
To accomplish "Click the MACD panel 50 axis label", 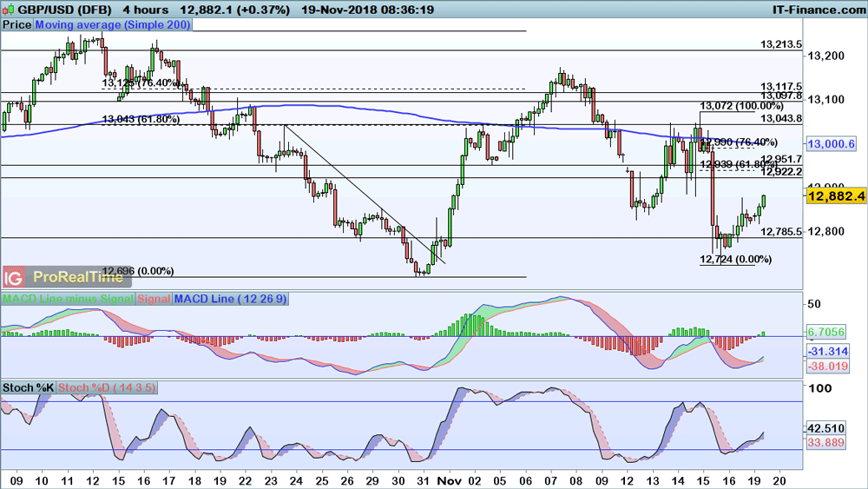I will click(815, 303).
